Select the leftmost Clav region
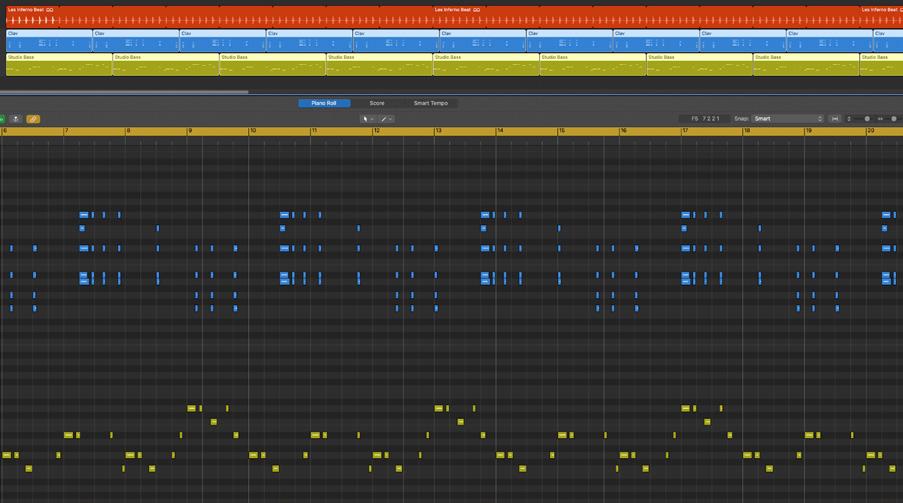 pyautogui.click(x=49, y=41)
